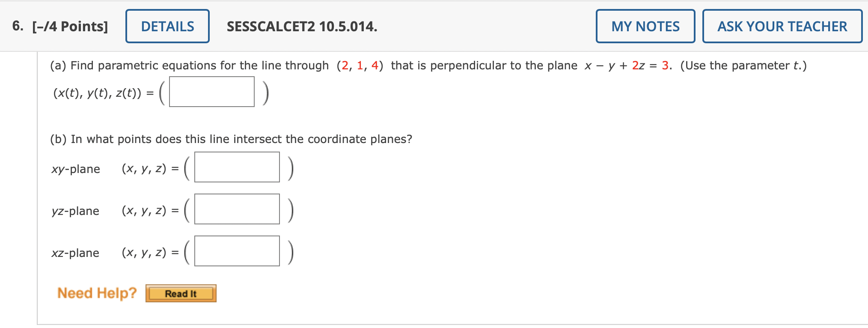Click ASK YOUR TEACHER
Viewport: 868px width, 328px height.
click(782, 26)
